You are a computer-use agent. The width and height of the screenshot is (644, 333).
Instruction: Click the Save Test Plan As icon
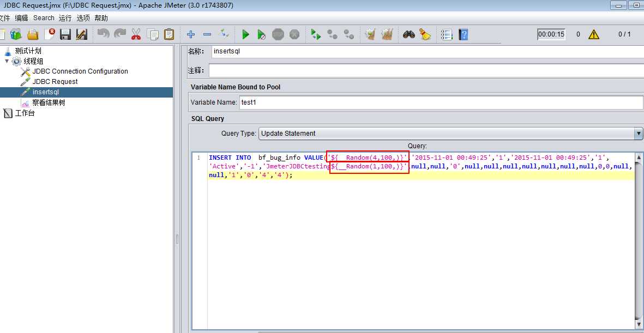pyautogui.click(x=82, y=34)
